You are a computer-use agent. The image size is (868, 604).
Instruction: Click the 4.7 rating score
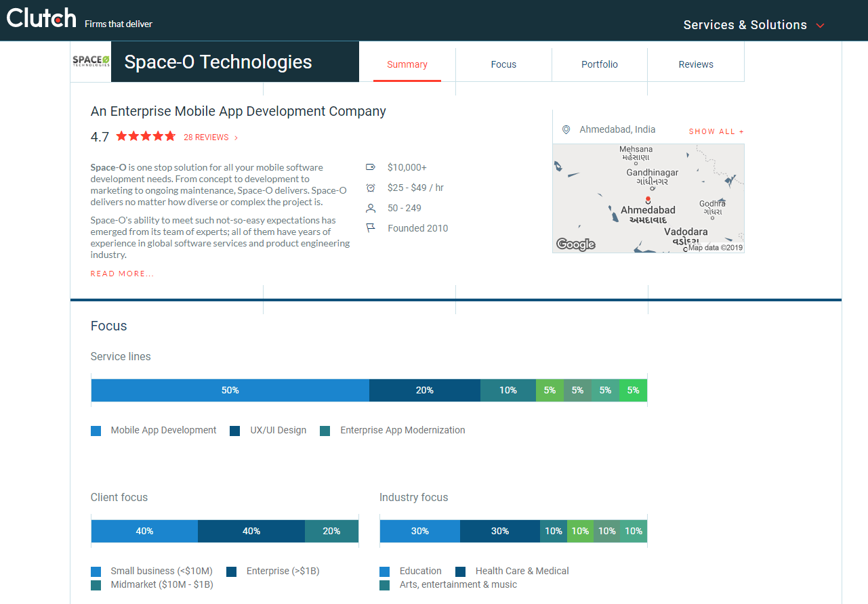100,137
